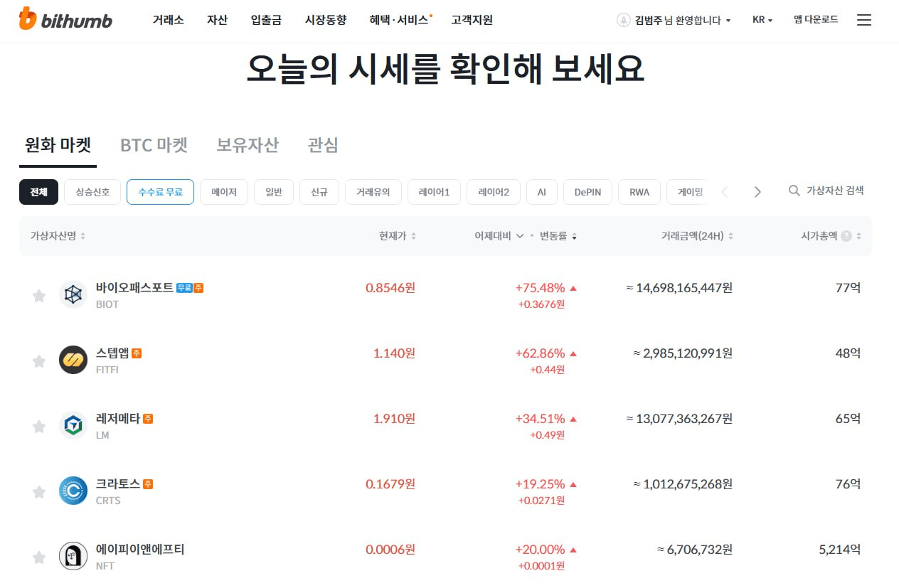Click the +62.86% change value
This screenshot has width=899, height=588.
[540, 353]
